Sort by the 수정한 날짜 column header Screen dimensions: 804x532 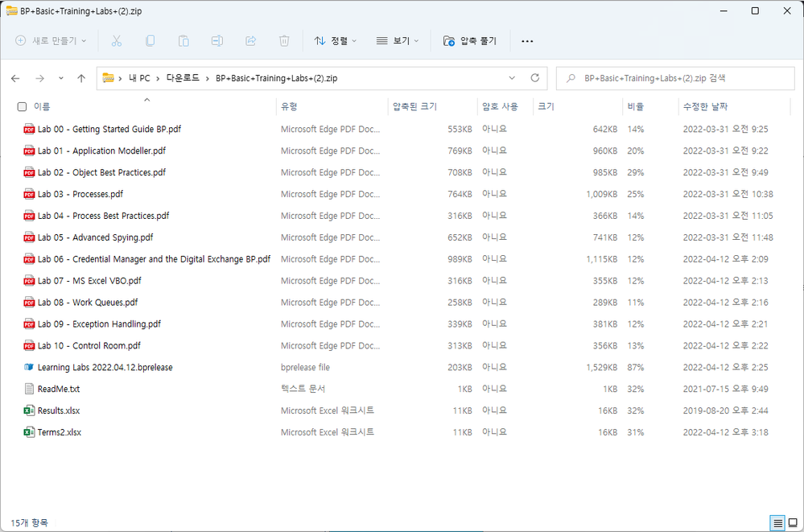705,107
